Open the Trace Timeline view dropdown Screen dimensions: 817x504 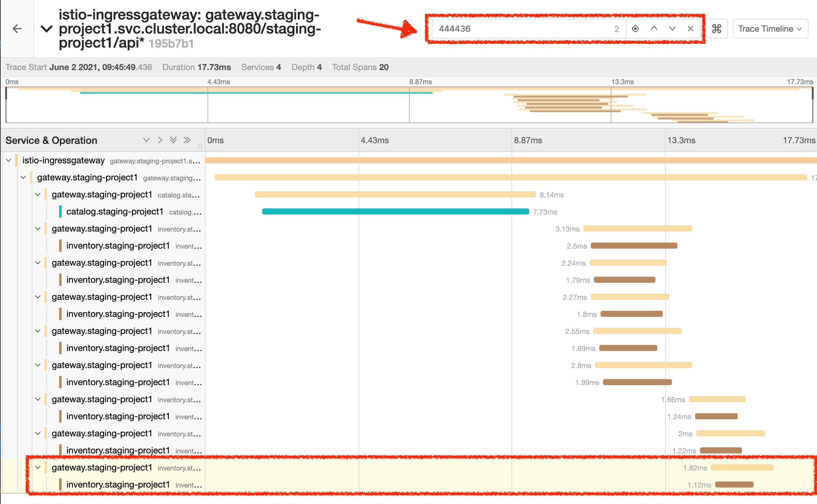[x=770, y=29]
